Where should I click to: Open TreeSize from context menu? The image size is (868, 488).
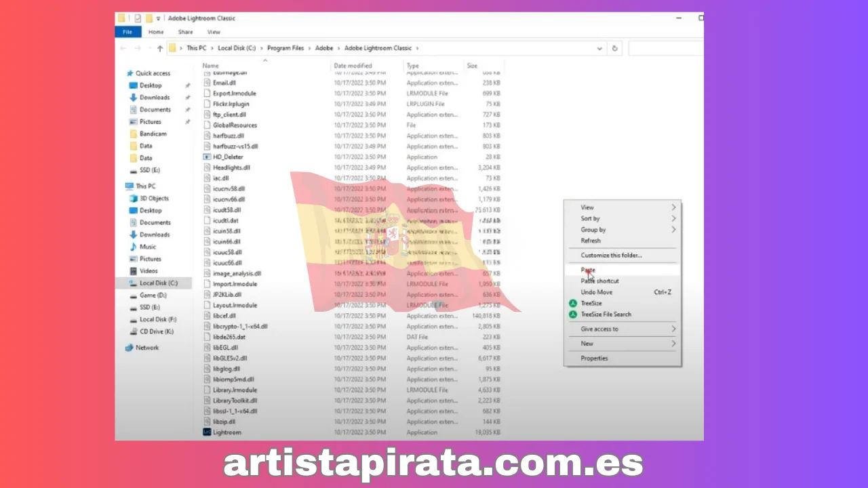(x=591, y=303)
